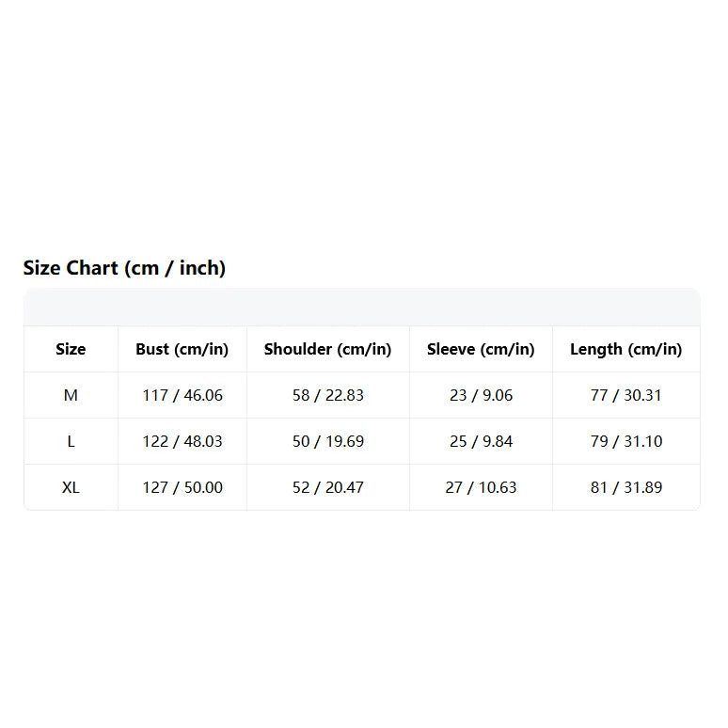Click the Size Chart (cm / inch) heading
This screenshot has width=728, height=728.
(x=124, y=268)
